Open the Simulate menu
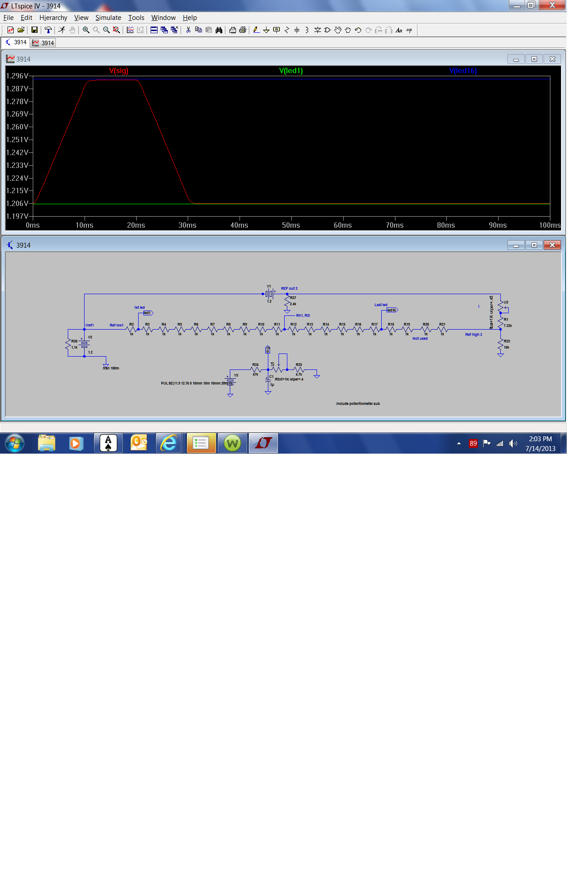The width and height of the screenshot is (588, 886). click(x=108, y=18)
